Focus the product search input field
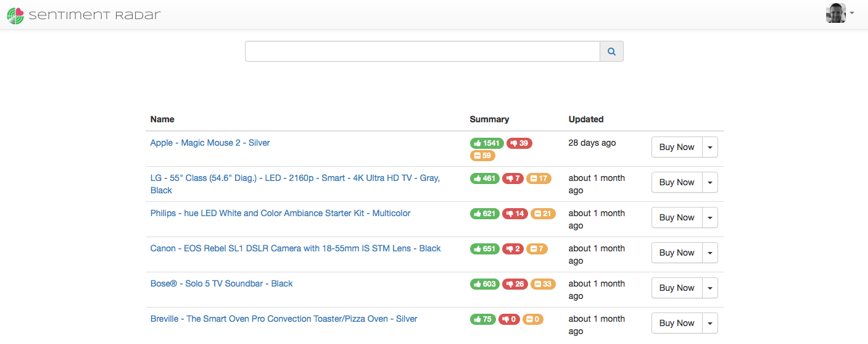The width and height of the screenshot is (868, 344). (x=423, y=52)
